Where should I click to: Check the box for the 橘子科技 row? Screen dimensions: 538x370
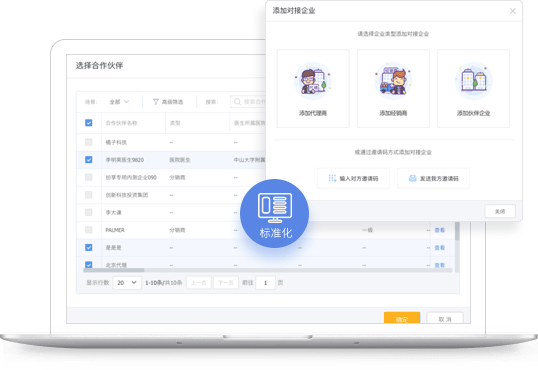pyautogui.click(x=89, y=142)
